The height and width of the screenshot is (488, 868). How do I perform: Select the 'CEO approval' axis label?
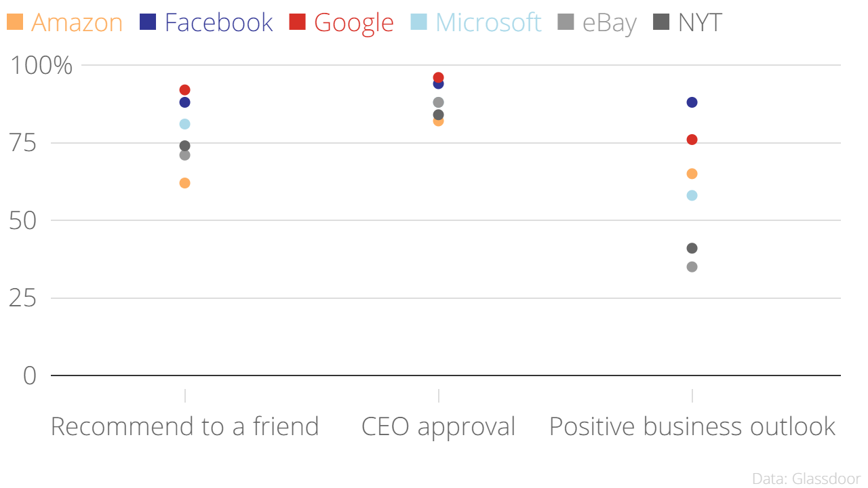[x=438, y=426]
